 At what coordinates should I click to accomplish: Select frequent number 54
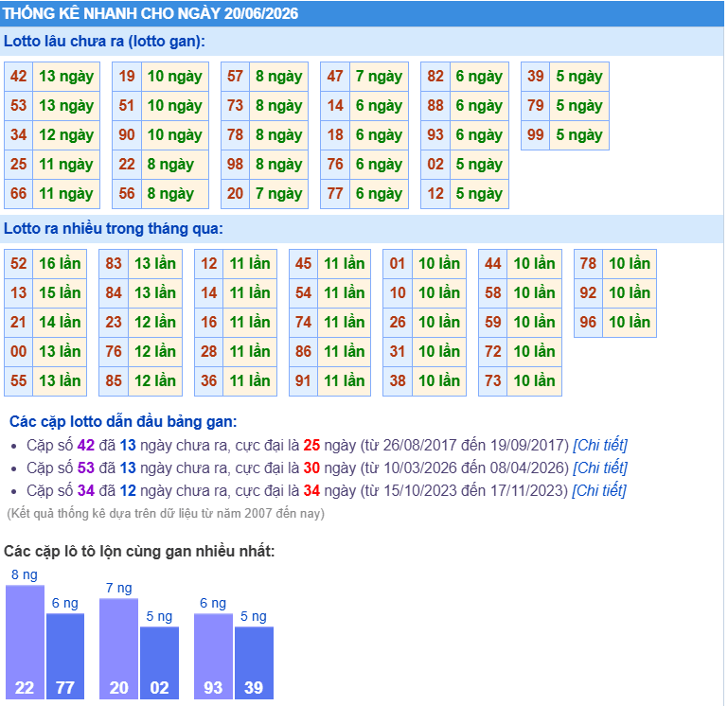pyautogui.click(x=304, y=292)
